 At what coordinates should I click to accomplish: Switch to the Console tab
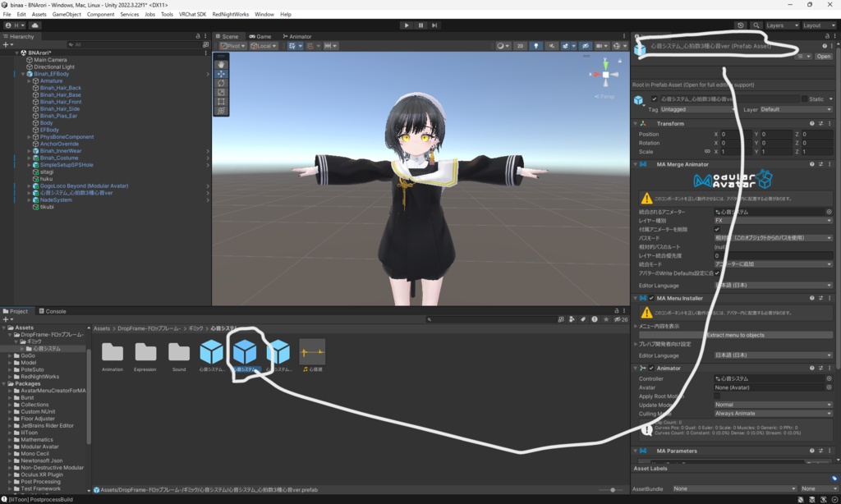[x=53, y=311]
